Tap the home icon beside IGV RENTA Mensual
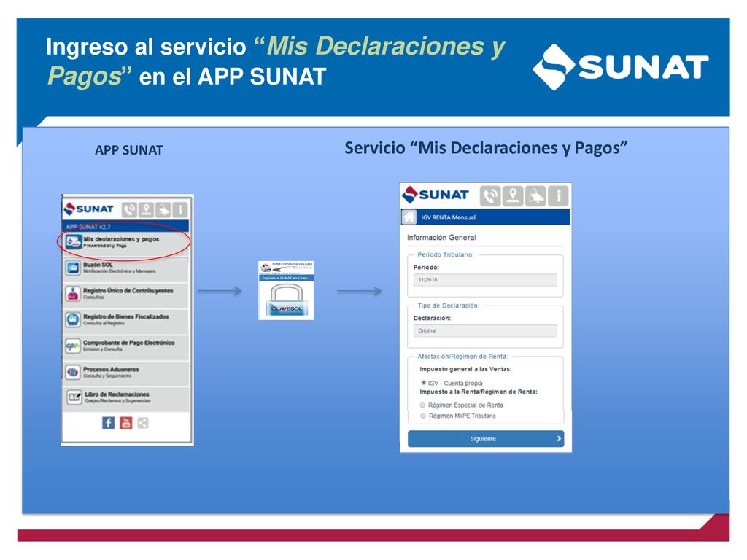This screenshot has height=560, width=747. (409, 217)
